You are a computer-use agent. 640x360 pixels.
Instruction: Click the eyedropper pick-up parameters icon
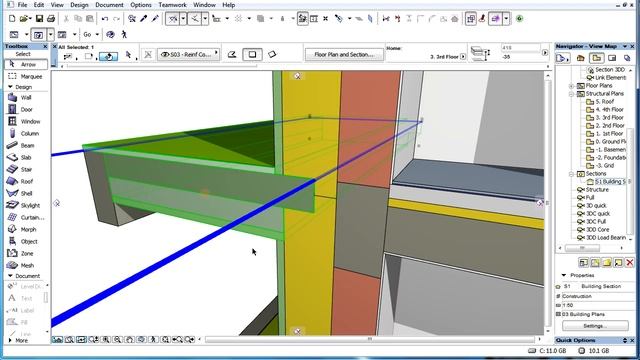[x=144, y=18]
